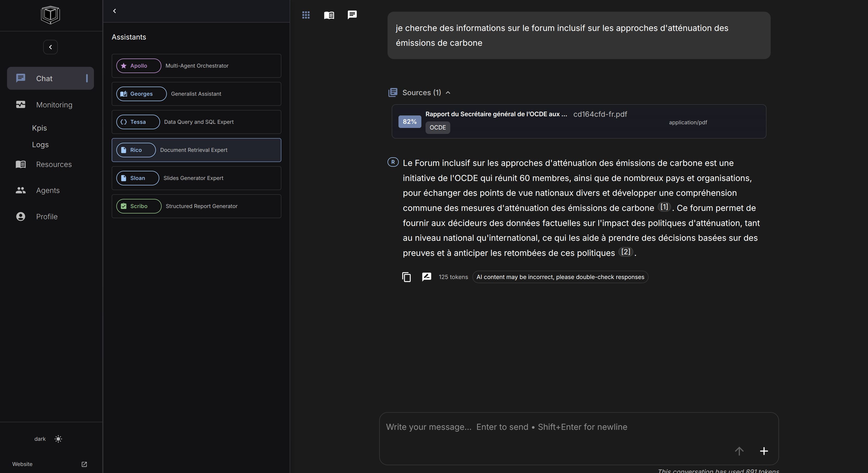Open citation reference [1] in response
The width and height of the screenshot is (868, 473).
tap(664, 207)
